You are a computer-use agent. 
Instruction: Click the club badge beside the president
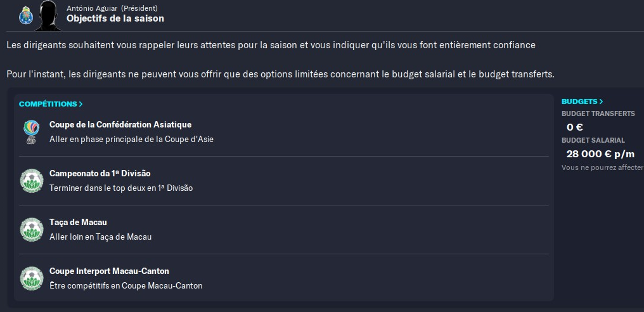(x=26, y=13)
